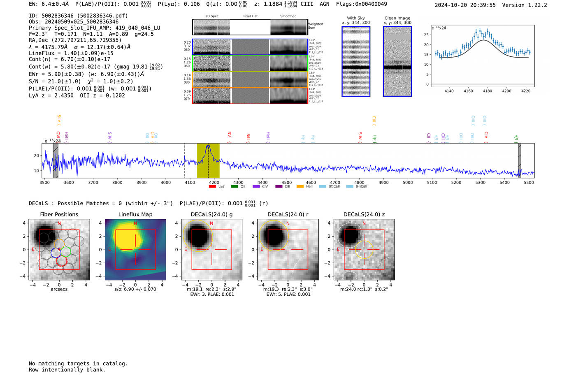Click the orange CIII label above the spectrum

tap(374, 120)
